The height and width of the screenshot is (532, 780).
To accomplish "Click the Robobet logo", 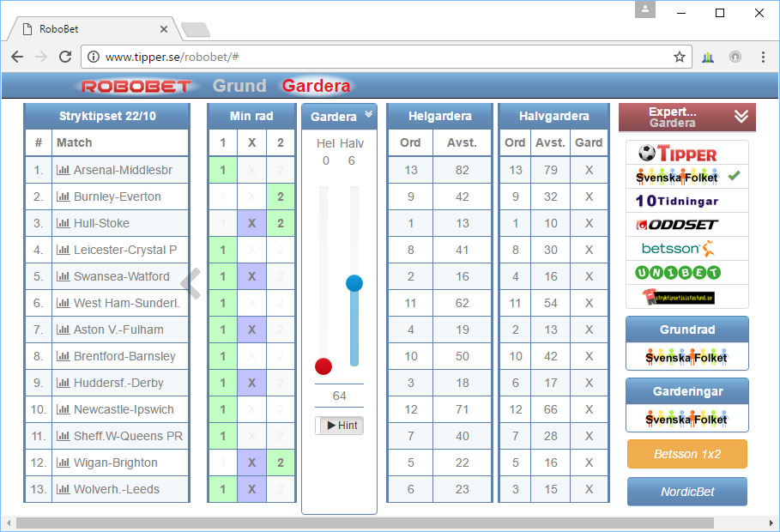I will pos(136,87).
